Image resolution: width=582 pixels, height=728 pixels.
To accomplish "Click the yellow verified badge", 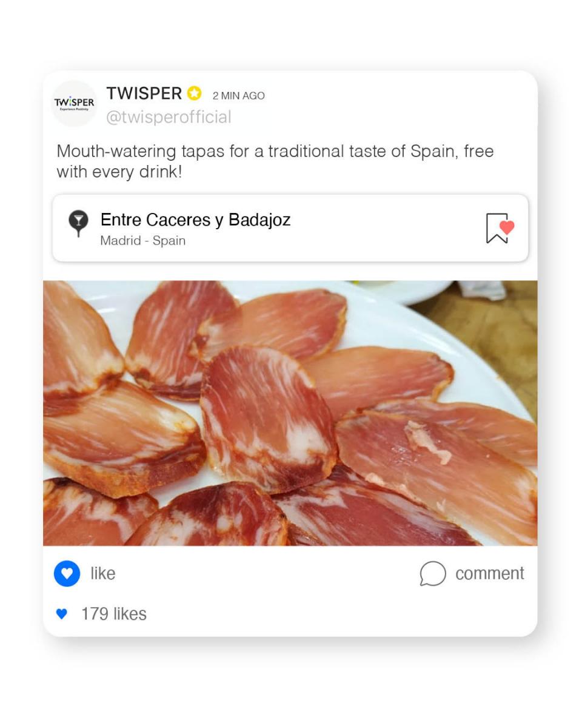I will pyautogui.click(x=194, y=93).
